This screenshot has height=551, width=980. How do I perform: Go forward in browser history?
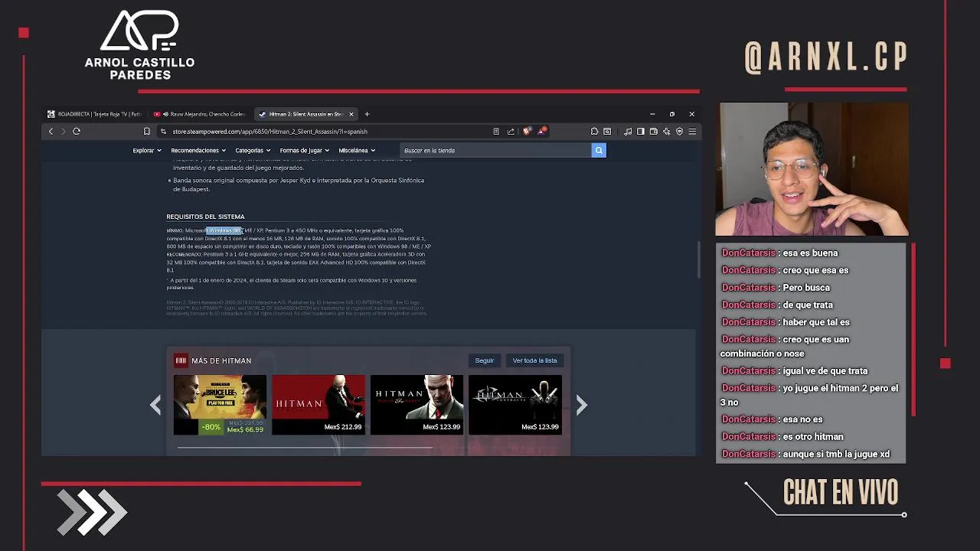tap(64, 132)
